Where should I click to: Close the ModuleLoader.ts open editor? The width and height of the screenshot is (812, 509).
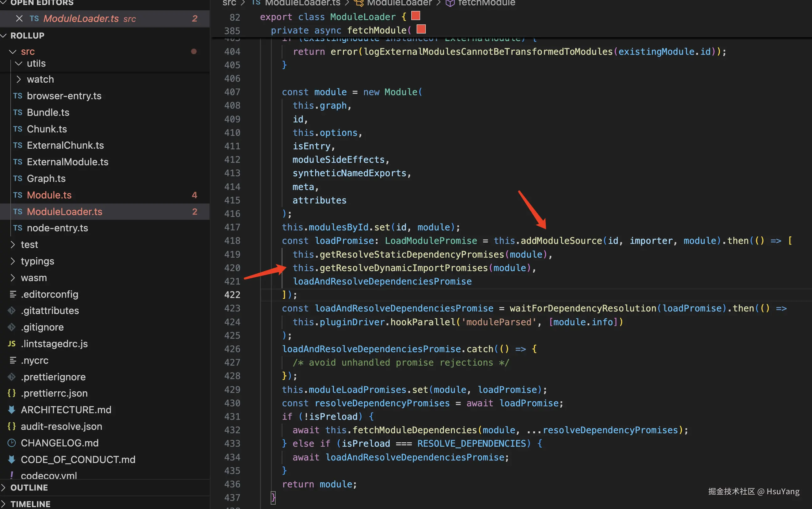[19, 18]
